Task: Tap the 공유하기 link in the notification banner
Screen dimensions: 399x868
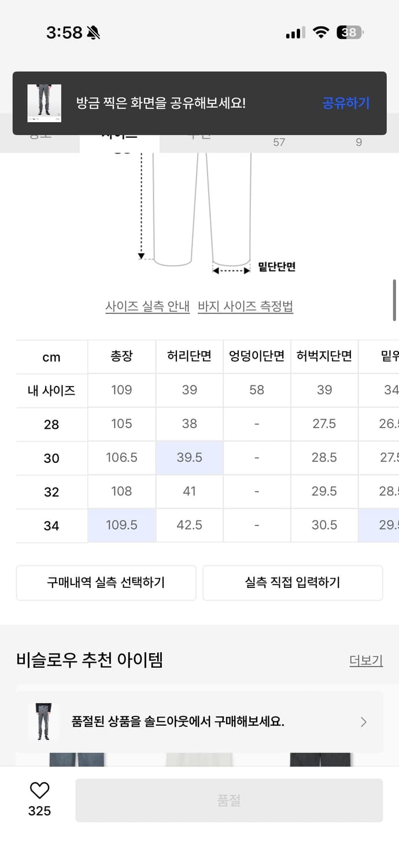Action: [345, 102]
